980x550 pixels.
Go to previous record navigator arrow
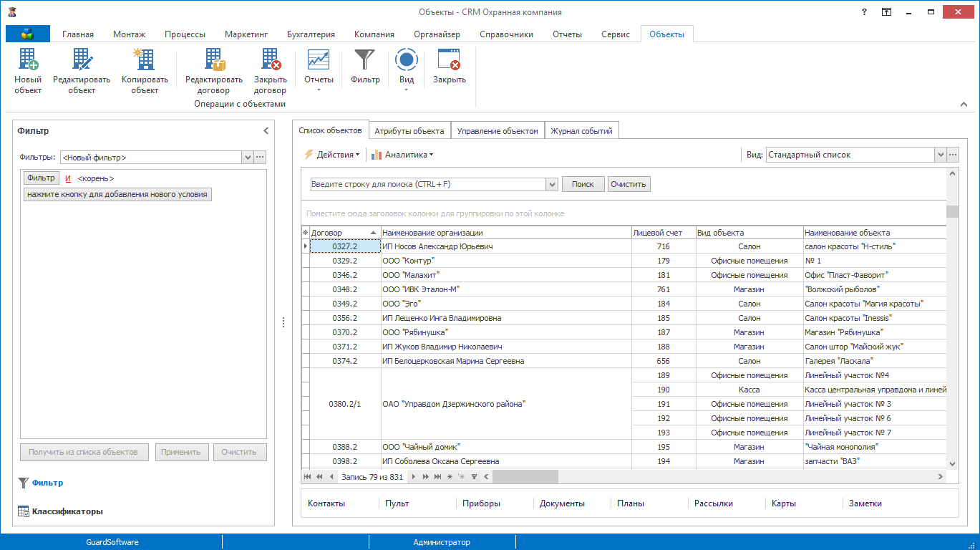331,476
